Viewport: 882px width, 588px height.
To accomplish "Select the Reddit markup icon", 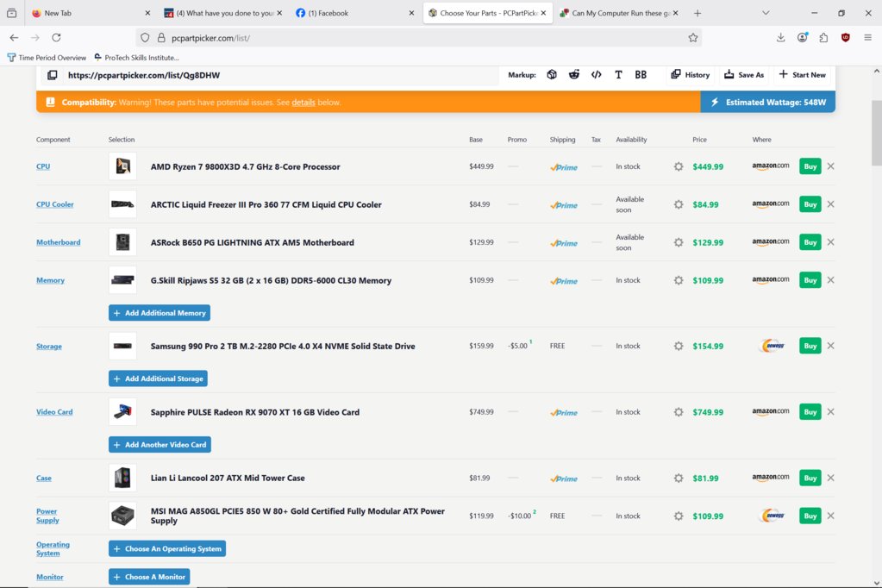I will 573,74.
